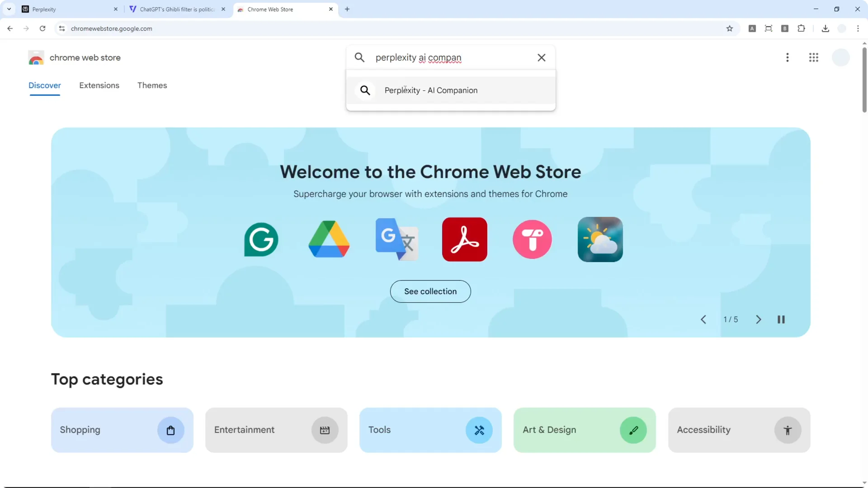The width and height of the screenshot is (868, 488).
Task: Open the Tools category card
Action: [x=430, y=430]
